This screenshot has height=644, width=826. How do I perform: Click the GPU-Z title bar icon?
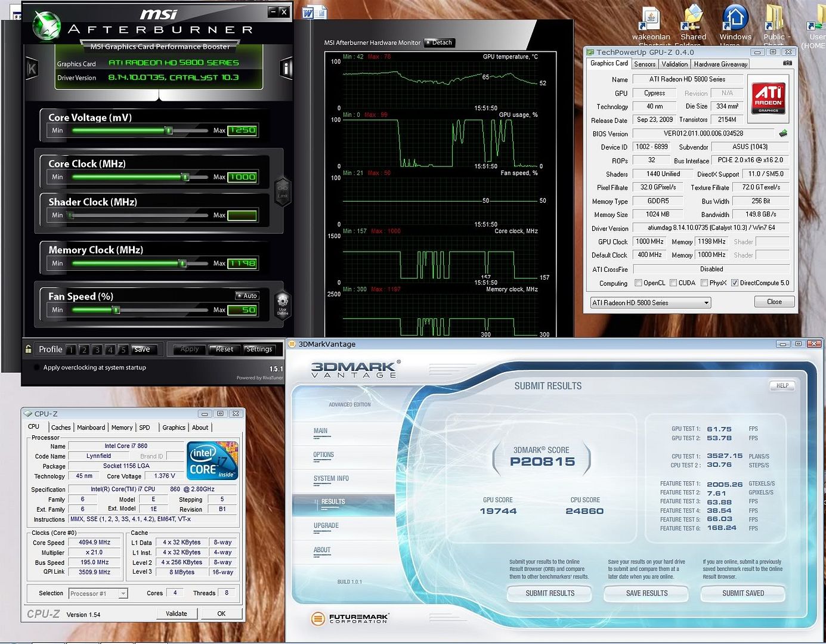click(590, 52)
